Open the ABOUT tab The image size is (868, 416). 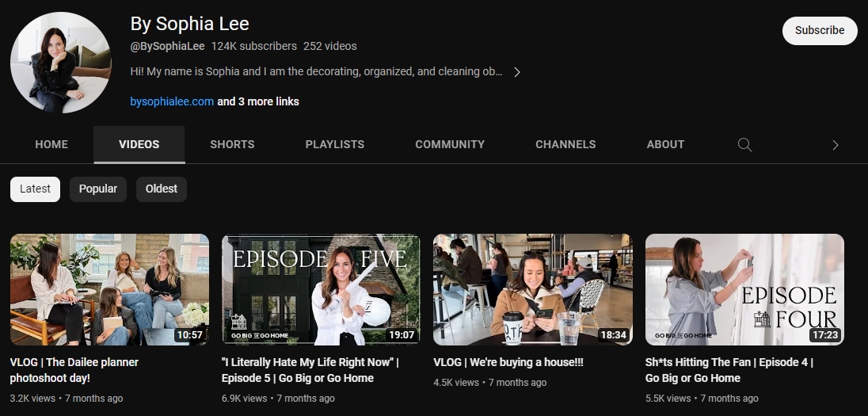(665, 144)
